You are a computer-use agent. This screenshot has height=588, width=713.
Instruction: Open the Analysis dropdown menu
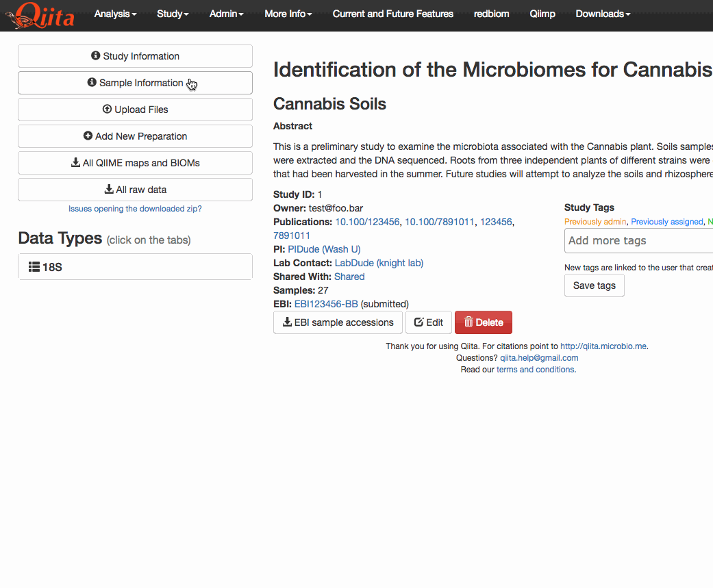pos(115,14)
